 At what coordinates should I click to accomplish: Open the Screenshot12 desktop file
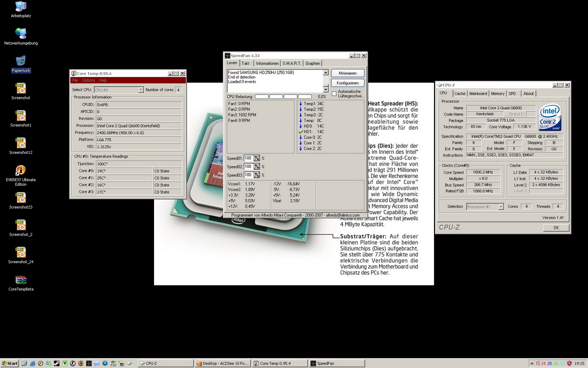[x=21, y=146]
